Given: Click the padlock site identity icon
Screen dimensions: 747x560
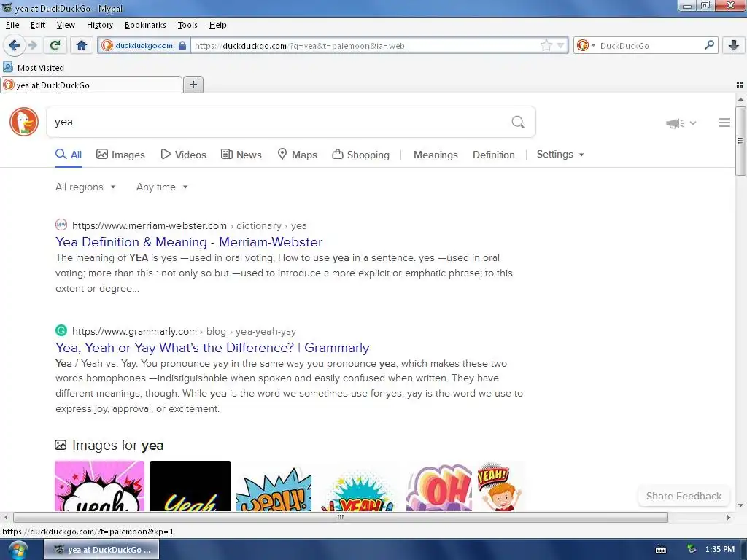Looking at the screenshot, I should (x=182, y=46).
